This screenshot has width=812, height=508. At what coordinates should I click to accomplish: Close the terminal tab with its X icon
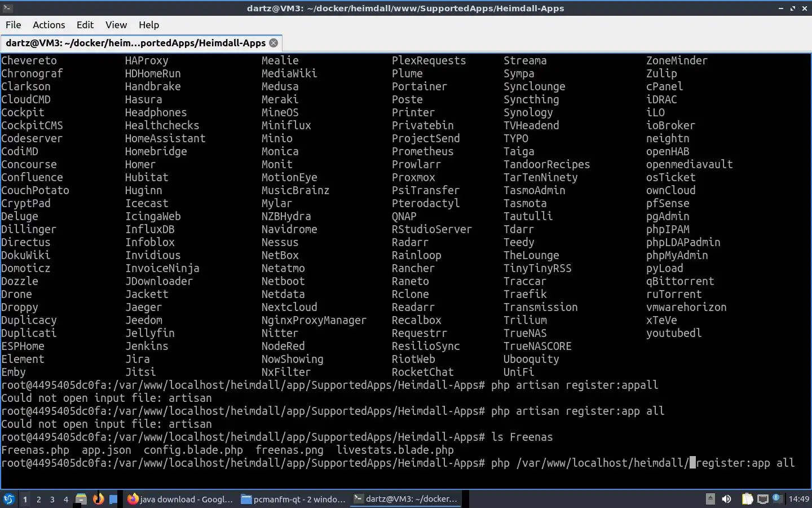point(273,43)
